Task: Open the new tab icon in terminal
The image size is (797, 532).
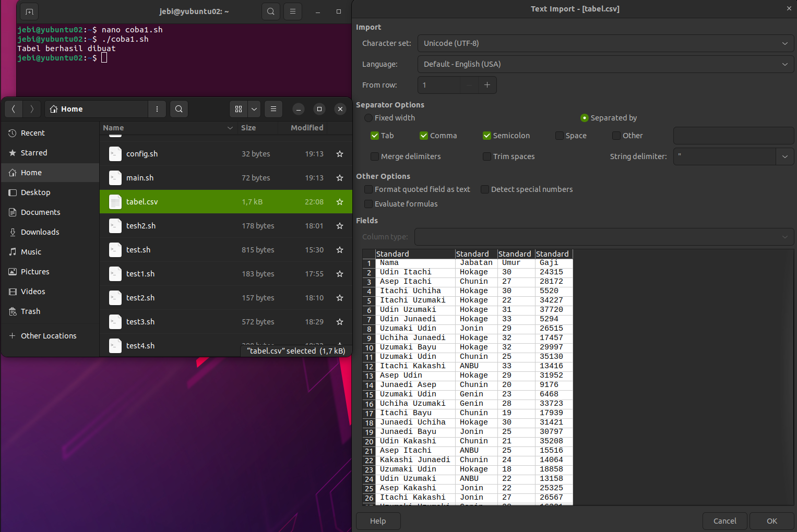Action: click(29, 11)
